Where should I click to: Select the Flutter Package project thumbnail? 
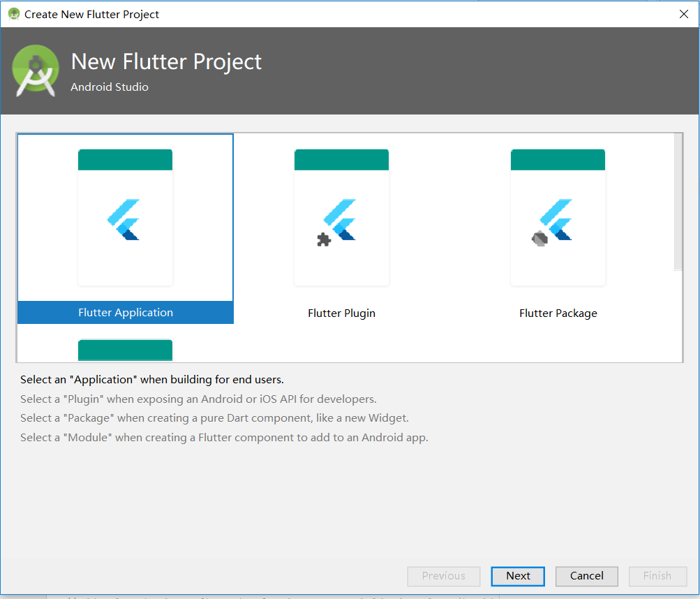[x=558, y=218]
